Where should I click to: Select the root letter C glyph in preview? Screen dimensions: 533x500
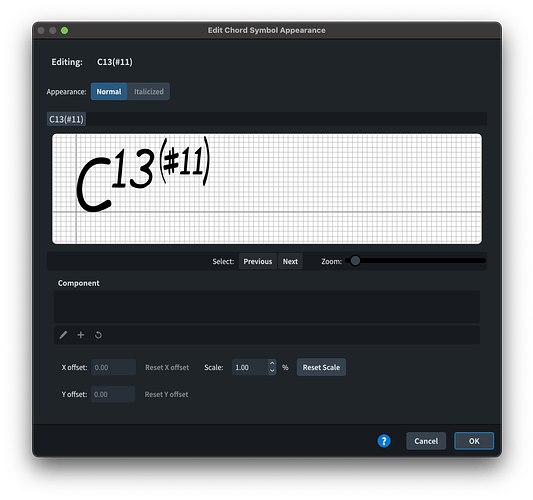point(93,185)
